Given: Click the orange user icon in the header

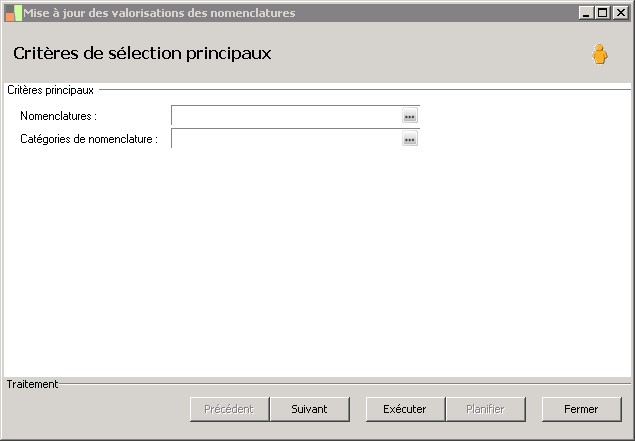Looking at the screenshot, I should pos(599,54).
